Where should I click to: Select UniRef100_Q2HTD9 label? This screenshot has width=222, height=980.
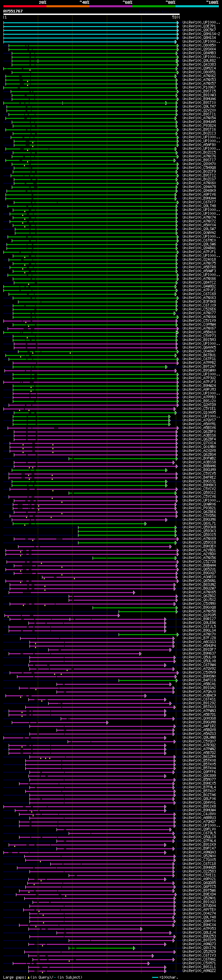(x=199, y=405)
